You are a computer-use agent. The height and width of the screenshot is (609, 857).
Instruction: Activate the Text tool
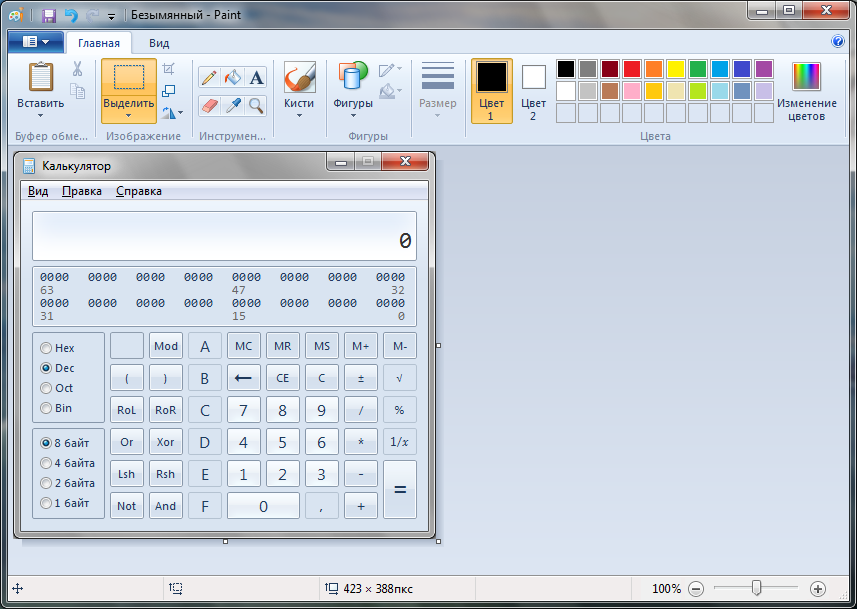pyautogui.click(x=257, y=77)
